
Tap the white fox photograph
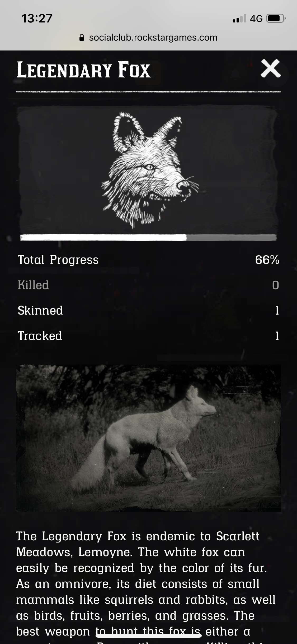pyautogui.click(x=148, y=438)
